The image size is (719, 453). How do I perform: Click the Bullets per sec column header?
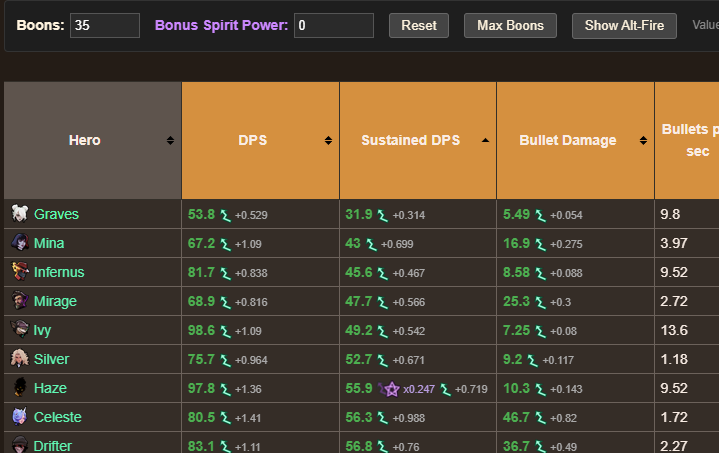click(687, 140)
